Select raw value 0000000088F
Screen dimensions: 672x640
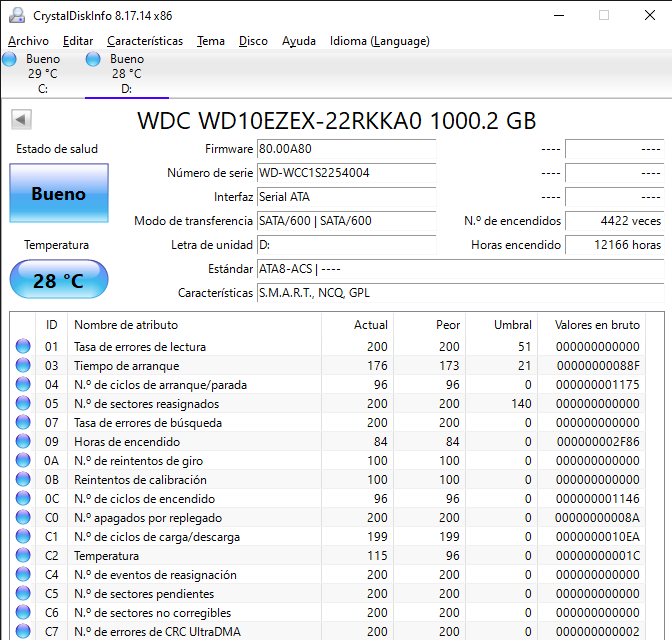pyautogui.click(x=598, y=366)
